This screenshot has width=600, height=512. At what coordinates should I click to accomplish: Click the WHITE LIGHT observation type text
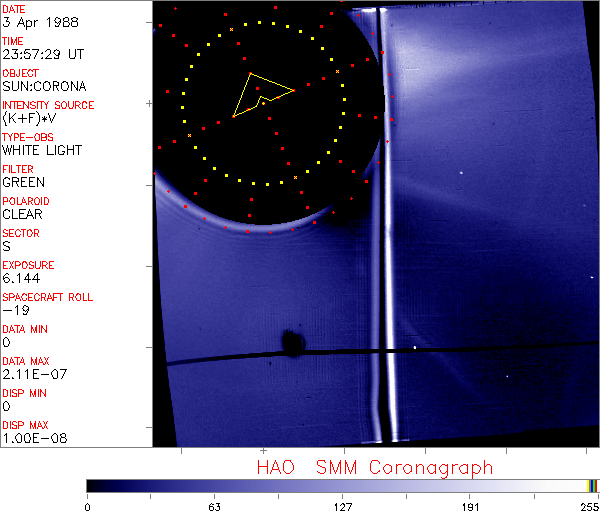coord(42,150)
